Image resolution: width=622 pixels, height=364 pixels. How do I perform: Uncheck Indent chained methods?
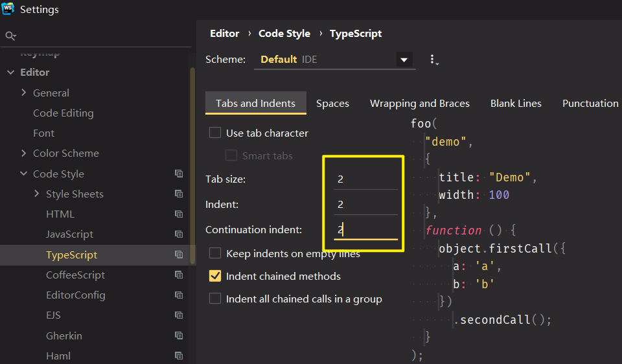[215, 276]
